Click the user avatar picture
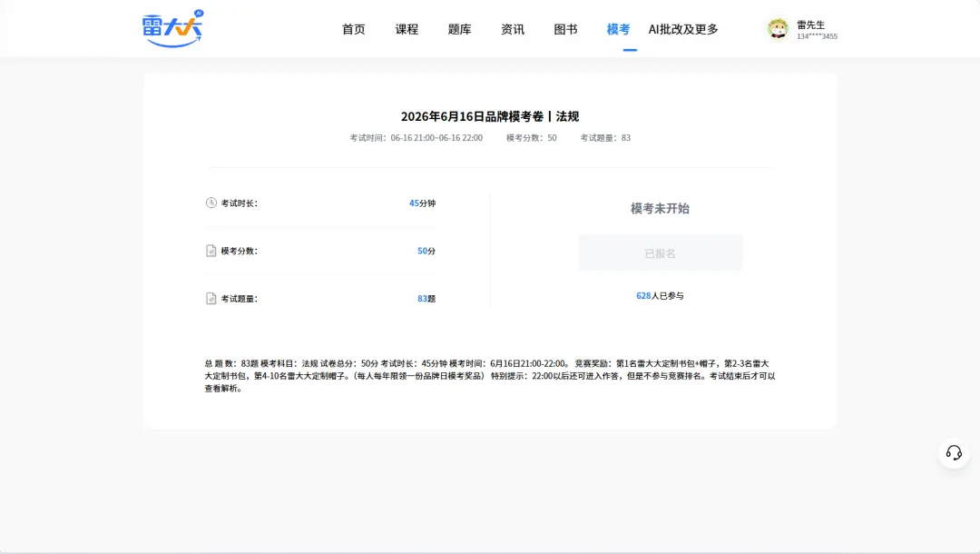Image resolution: width=980 pixels, height=554 pixels. [779, 29]
